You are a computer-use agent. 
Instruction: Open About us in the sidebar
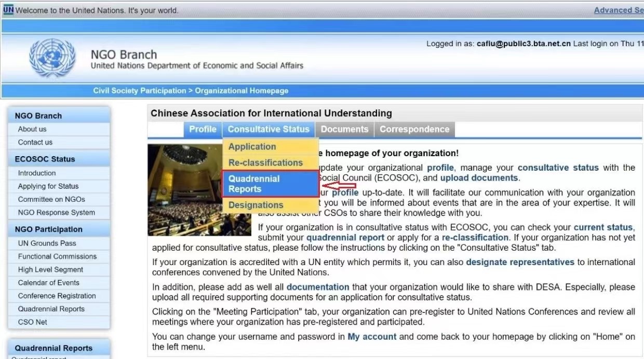tap(32, 129)
